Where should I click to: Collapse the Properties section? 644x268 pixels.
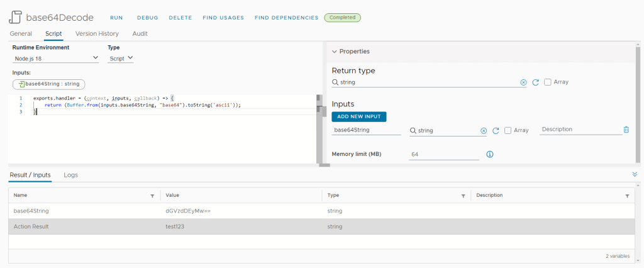pos(335,52)
